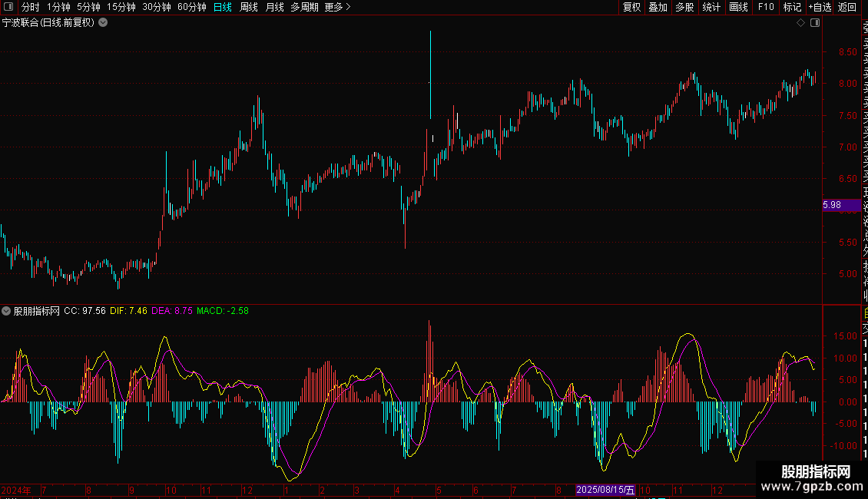868x499 pixels.
Task: Select the 30分钟 period
Action: [157, 7]
